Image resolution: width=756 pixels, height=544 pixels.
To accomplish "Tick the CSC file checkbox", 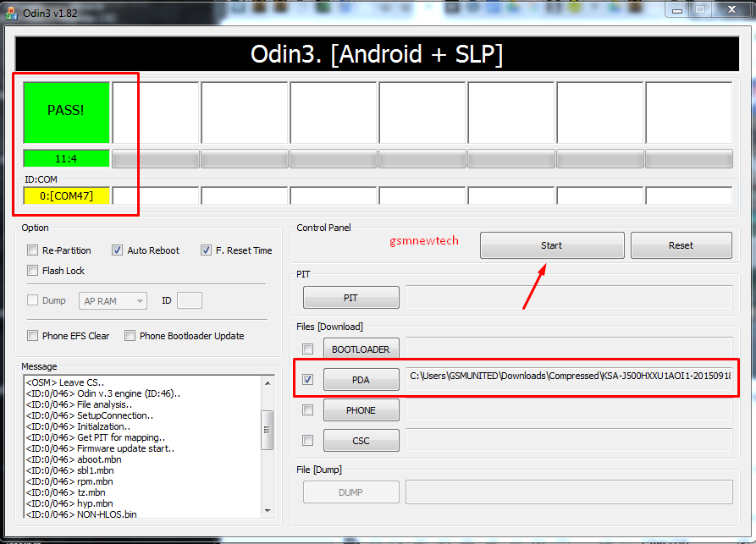I will (x=307, y=441).
